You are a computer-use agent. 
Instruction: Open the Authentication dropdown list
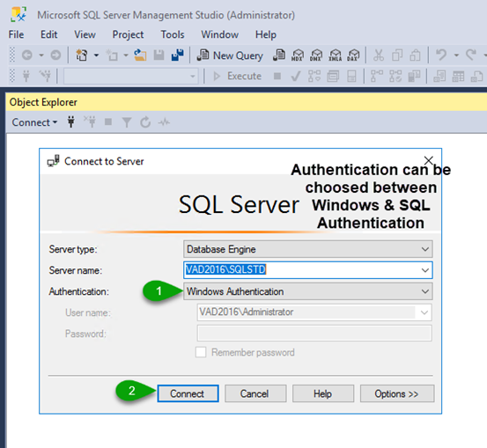[x=308, y=291]
